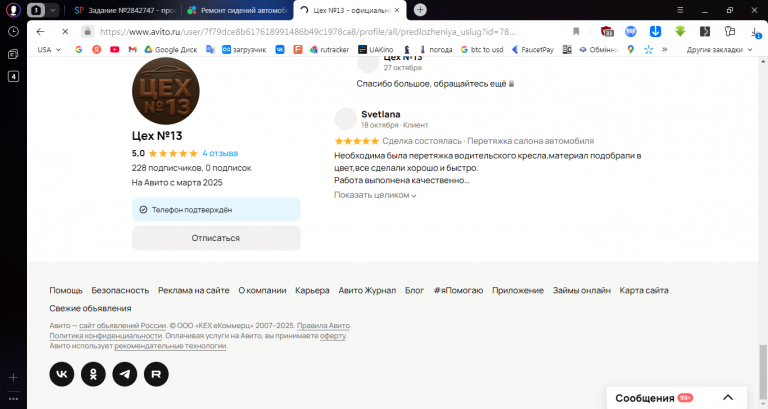The height and width of the screenshot is (409, 768).
Task: Open the Gmail bookmark icon
Action: [132, 49]
